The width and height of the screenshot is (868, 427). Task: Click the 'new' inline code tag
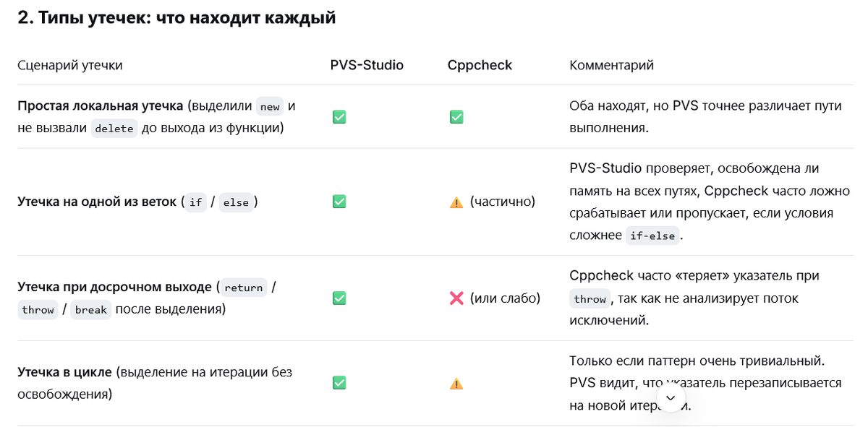(x=270, y=107)
